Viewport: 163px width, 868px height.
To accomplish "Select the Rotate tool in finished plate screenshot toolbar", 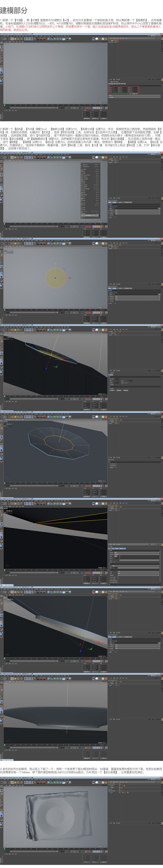I will click(18, 679).
